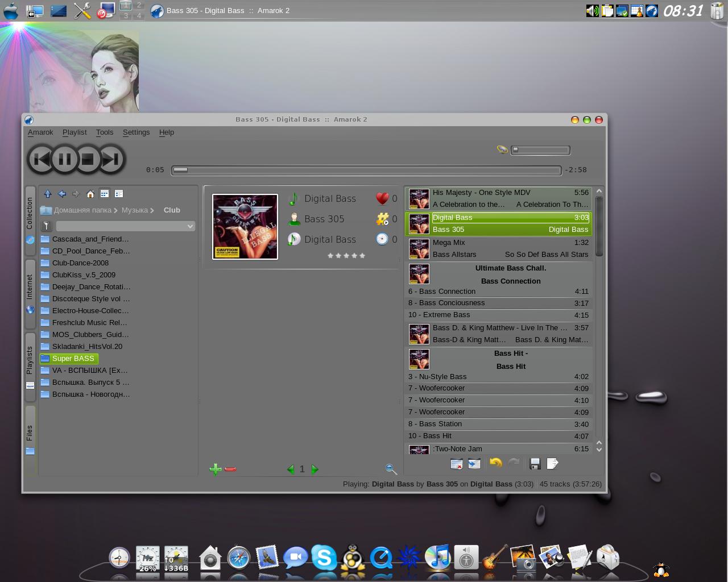728x582 pixels.
Task: Click the context view zoom magnifier
Action: (391, 469)
